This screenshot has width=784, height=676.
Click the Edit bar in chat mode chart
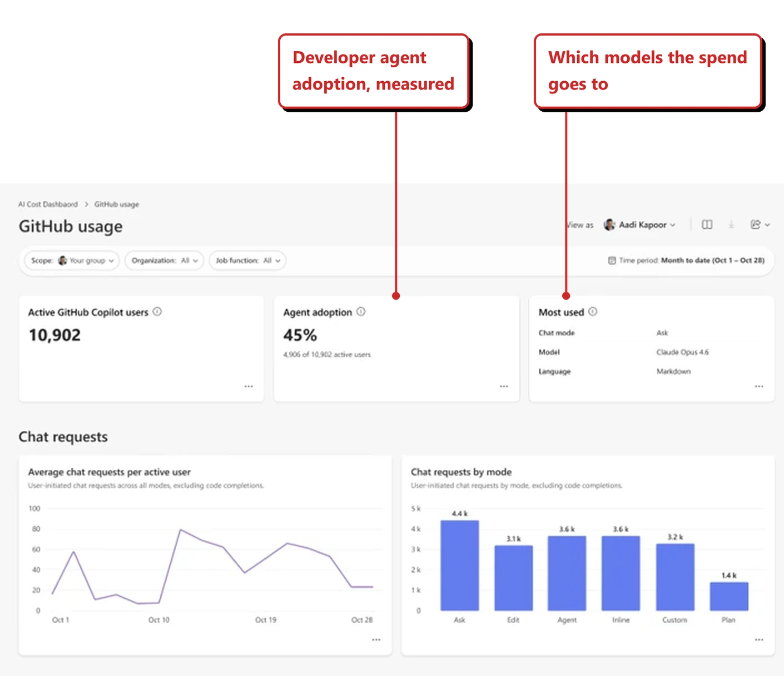pos(513,578)
